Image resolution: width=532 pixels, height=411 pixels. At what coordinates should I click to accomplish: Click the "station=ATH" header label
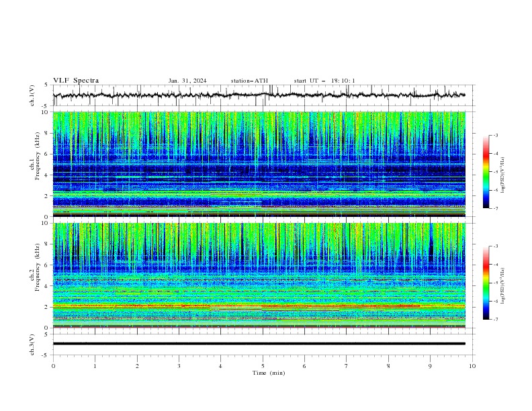[249, 81]
